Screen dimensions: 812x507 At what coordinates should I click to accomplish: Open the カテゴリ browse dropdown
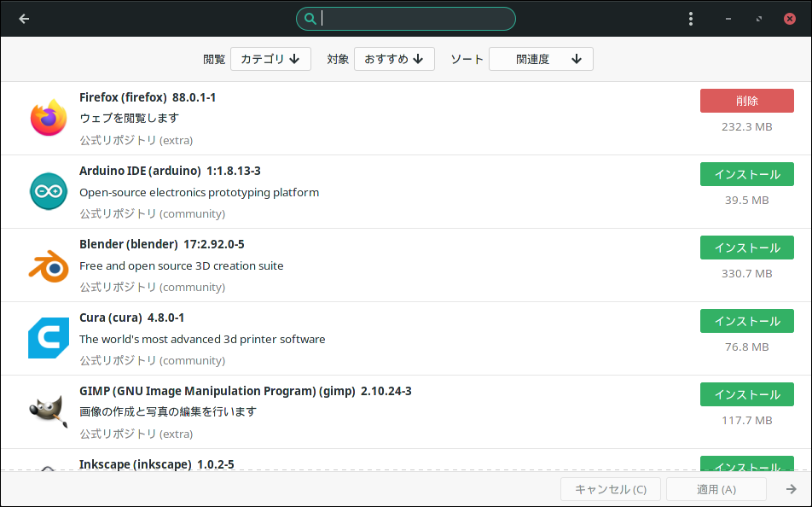[x=270, y=59]
